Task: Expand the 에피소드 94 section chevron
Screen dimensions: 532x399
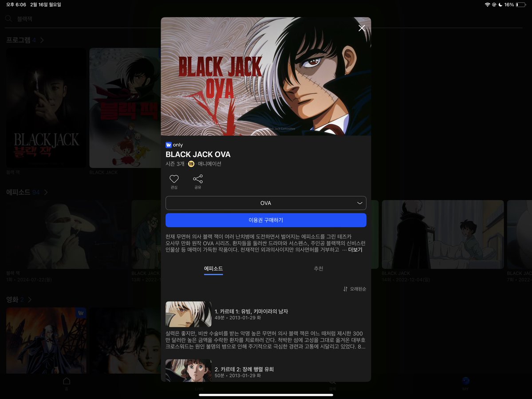Action: click(x=46, y=192)
